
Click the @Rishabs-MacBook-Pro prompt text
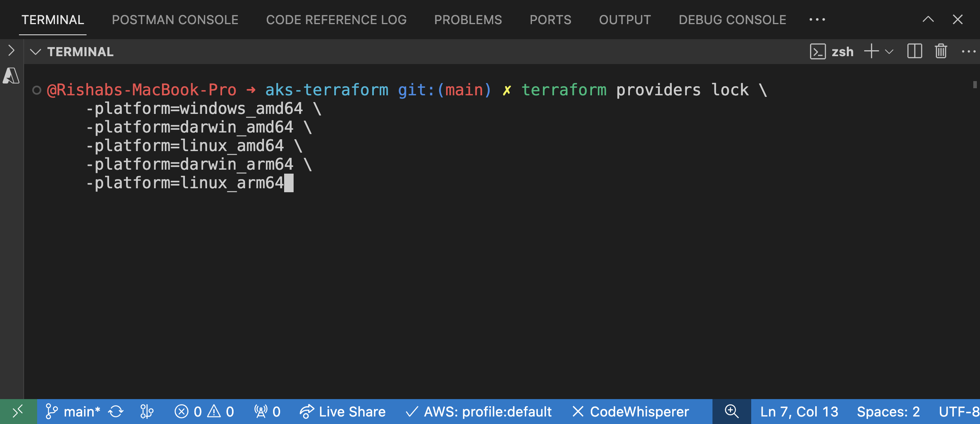point(141,90)
